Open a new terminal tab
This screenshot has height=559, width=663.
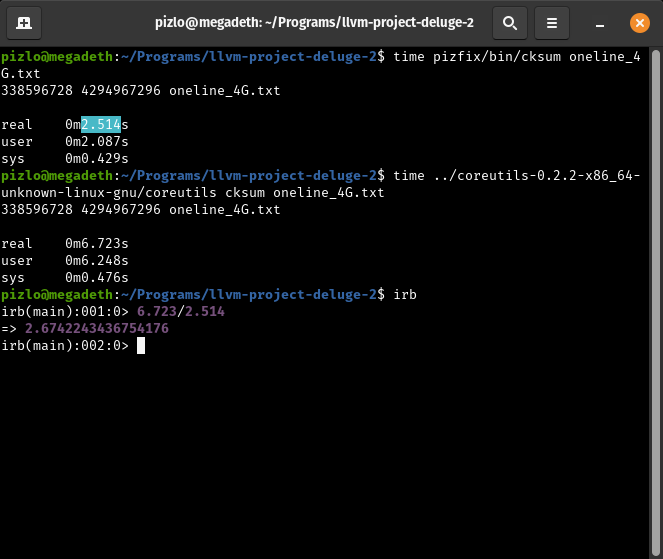tap(24, 23)
